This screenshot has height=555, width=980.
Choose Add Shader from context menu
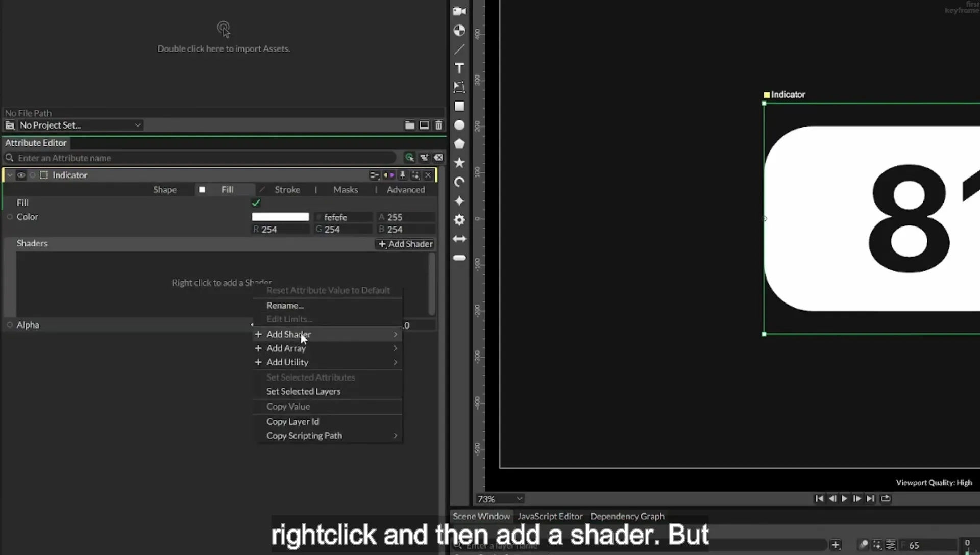tap(328, 334)
